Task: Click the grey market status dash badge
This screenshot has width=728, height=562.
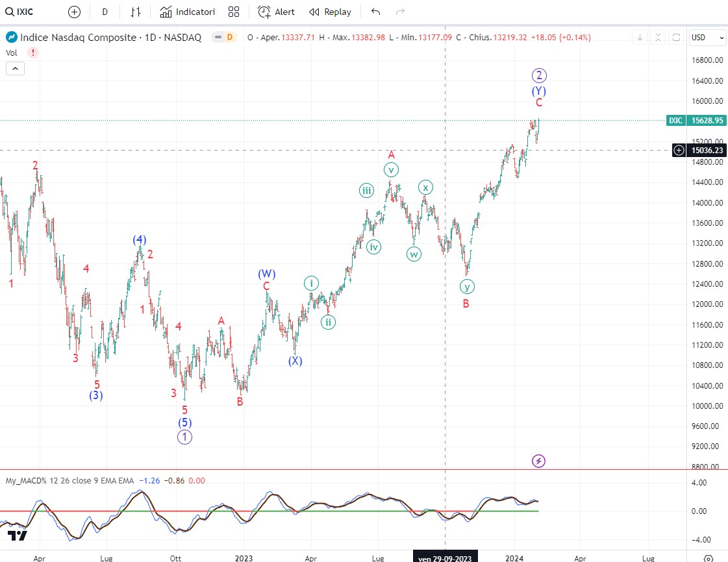Action: pos(218,37)
